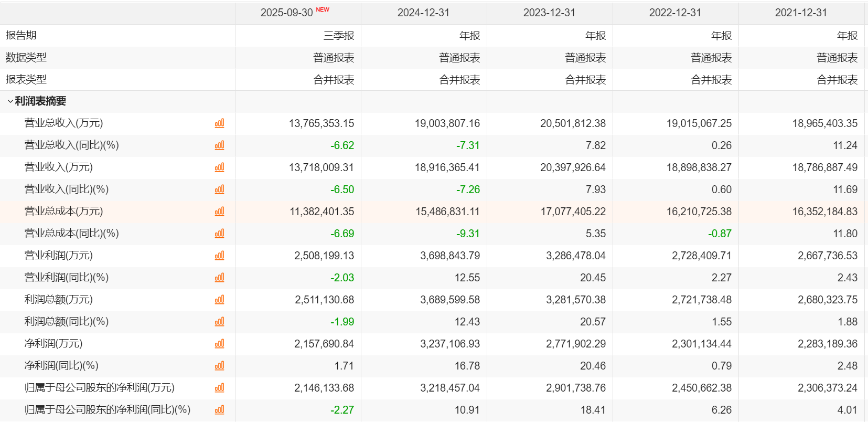
Task: Click chart icon beside 净利润(万元)
Action: (219, 344)
